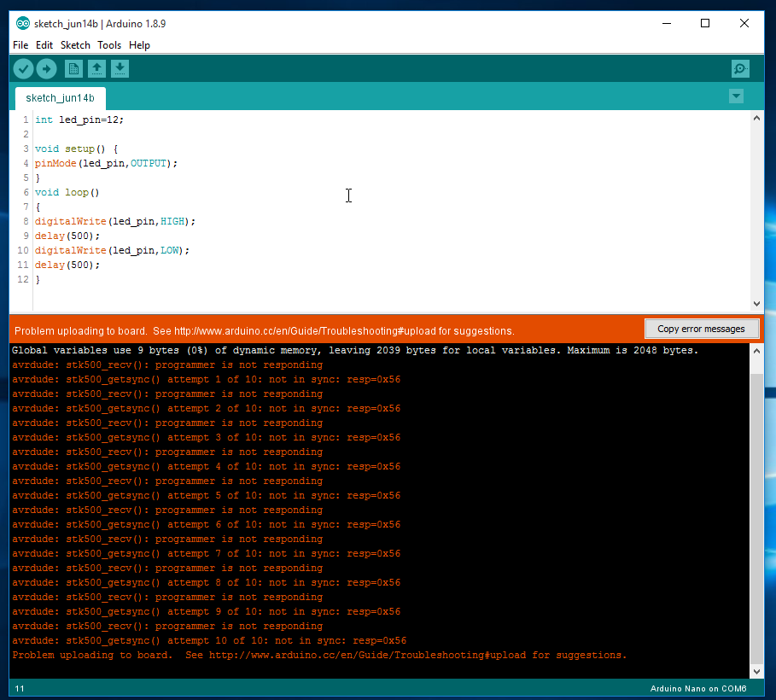Click the 'int led_pin=12;' code line

pos(79,120)
